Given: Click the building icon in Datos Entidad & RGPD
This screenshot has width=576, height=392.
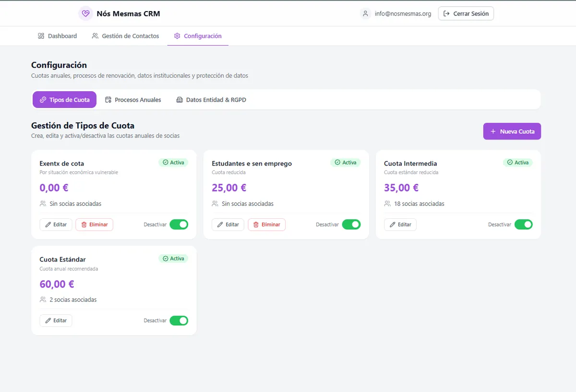Looking at the screenshot, I should (180, 100).
